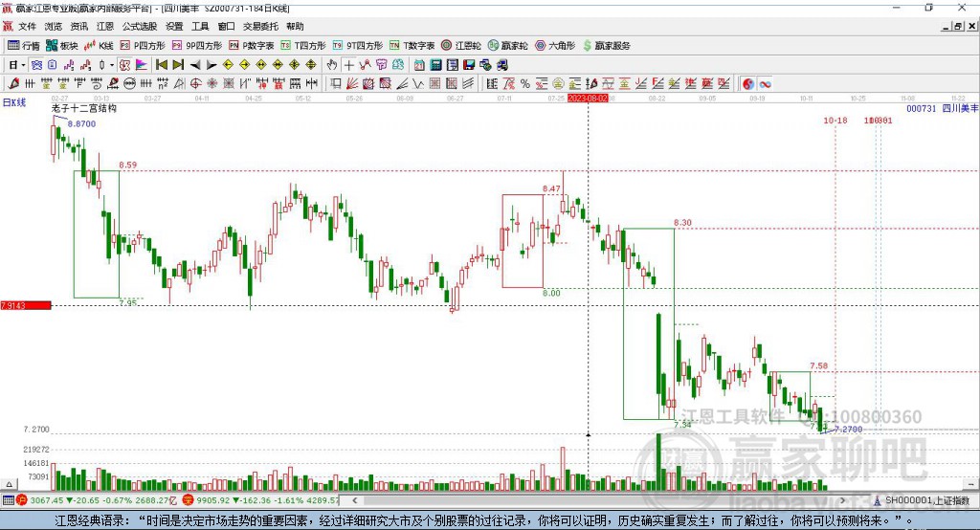The width and height of the screenshot is (980, 530).
Task: Open the 设置 menu
Action: point(174,26)
